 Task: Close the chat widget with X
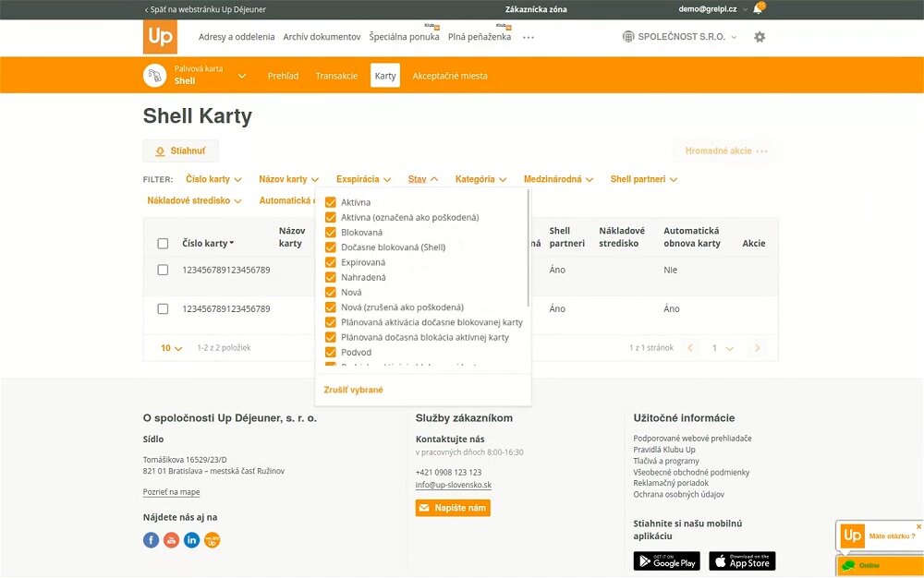[918, 526]
